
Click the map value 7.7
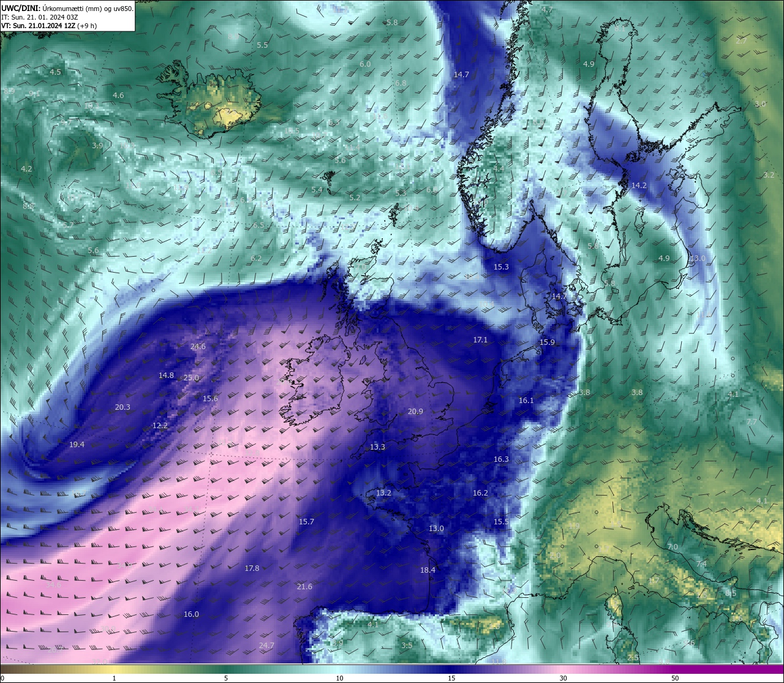tap(752, 421)
